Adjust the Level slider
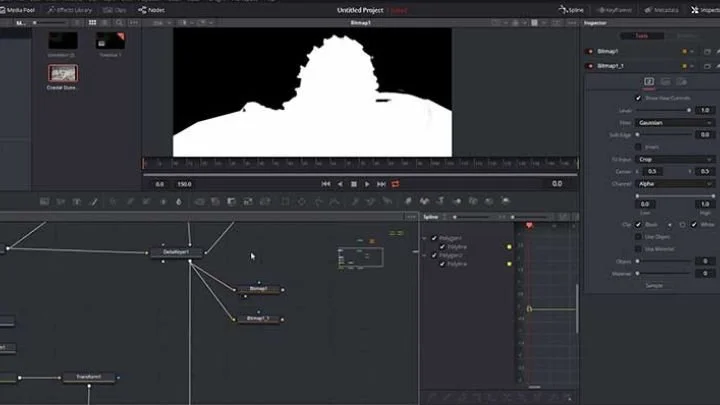This screenshot has height=405, width=720. coord(663,111)
